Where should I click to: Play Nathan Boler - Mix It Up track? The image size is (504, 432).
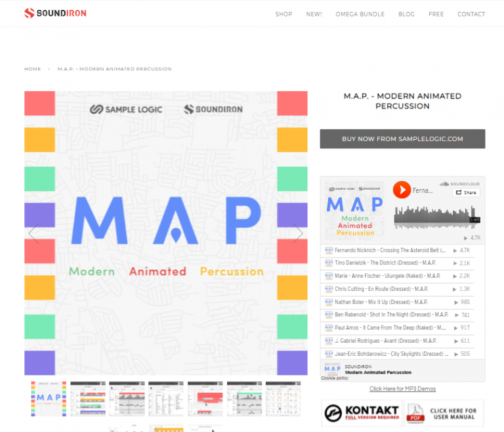(381, 302)
